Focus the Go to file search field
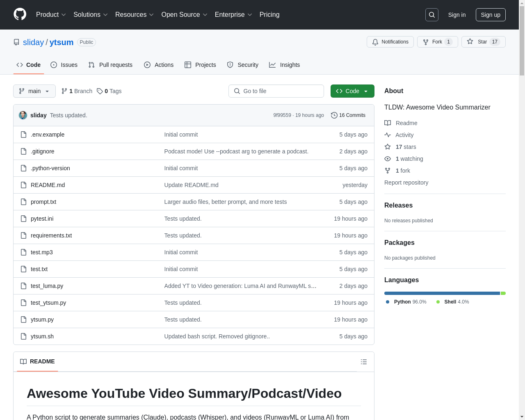 point(276,91)
